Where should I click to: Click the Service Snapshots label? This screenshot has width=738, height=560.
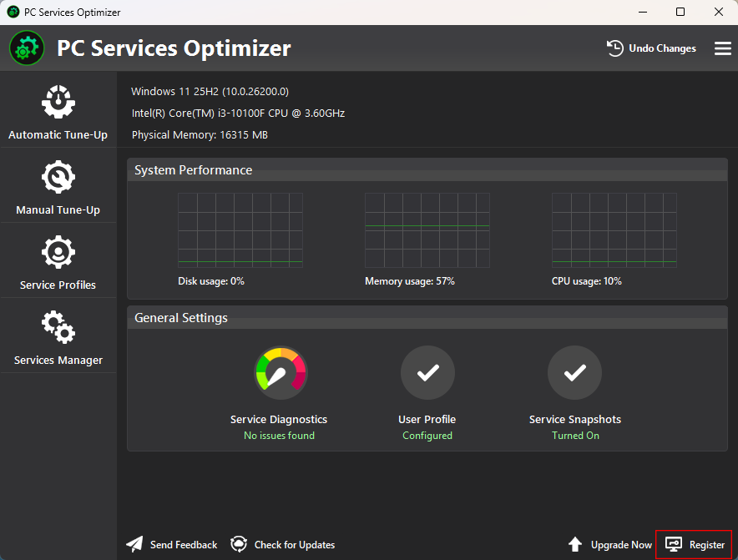574,419
